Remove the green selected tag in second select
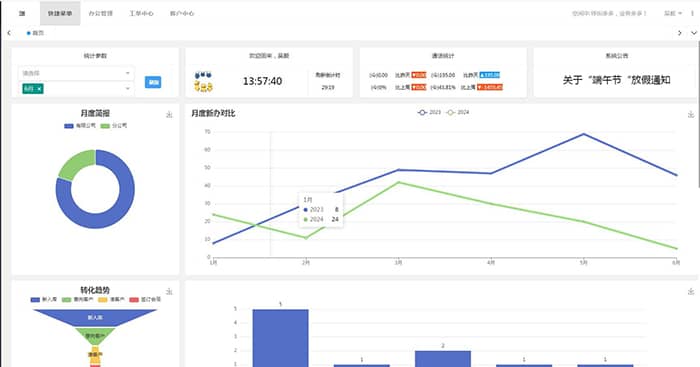 [x=39, y=89]
